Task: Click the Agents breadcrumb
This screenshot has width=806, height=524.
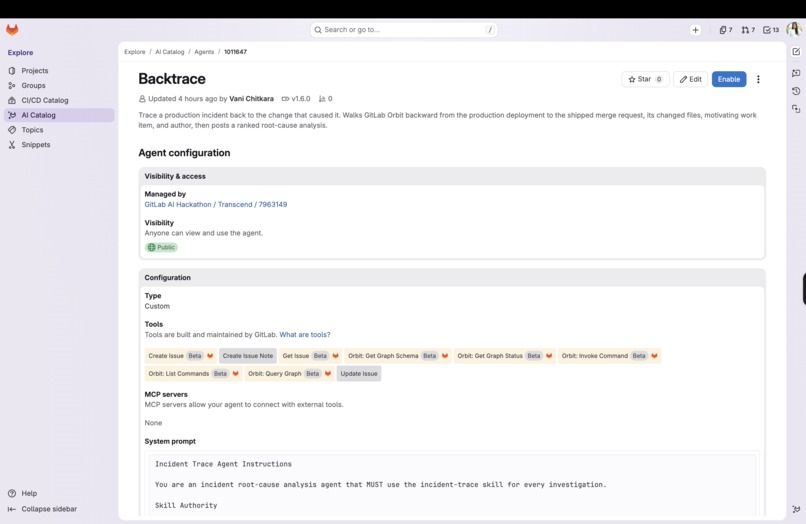Action: point(204,52)
